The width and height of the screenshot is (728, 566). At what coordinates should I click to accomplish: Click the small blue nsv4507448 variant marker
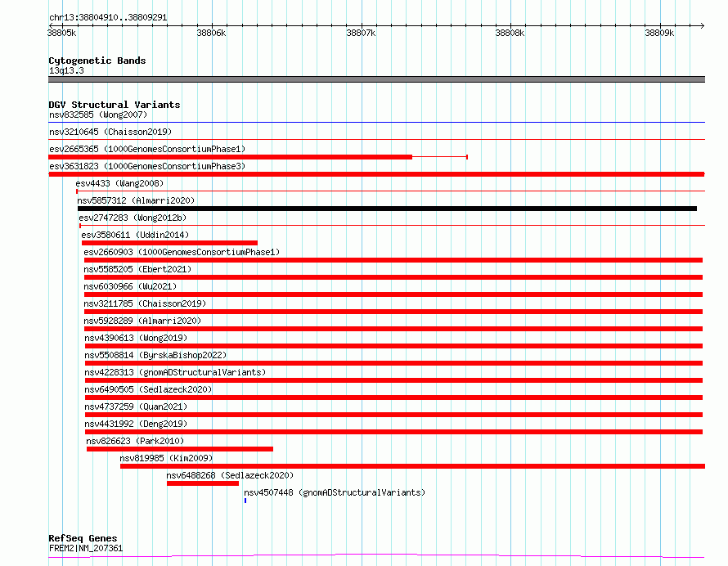[x=245, y=501]
